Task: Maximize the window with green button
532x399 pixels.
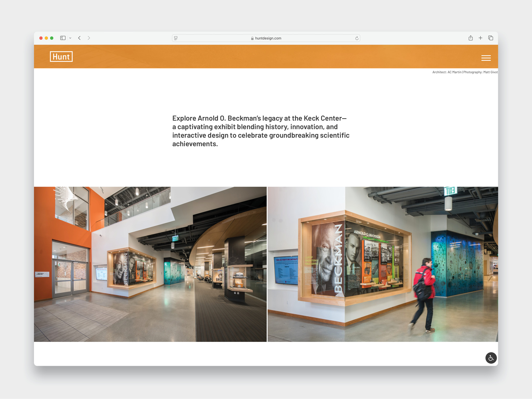Action: point(52,38)
